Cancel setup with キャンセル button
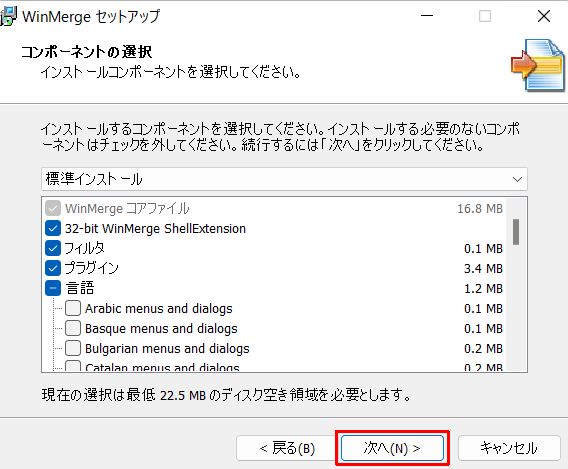 (x=509, y=448)
